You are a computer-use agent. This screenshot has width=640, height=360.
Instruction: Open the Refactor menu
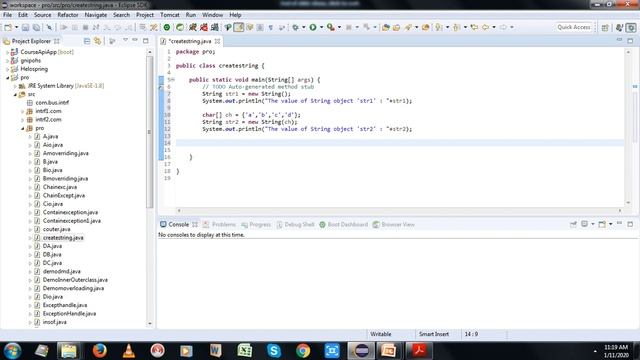(68, 15)
